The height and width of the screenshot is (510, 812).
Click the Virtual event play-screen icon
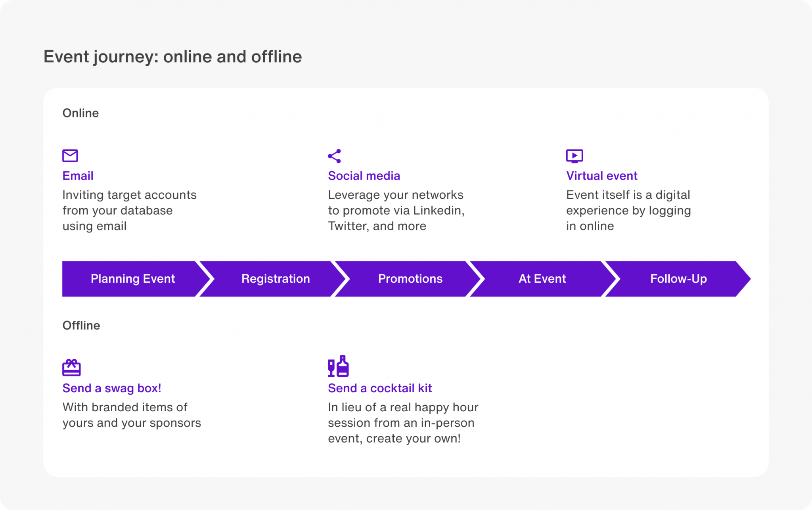575,156
